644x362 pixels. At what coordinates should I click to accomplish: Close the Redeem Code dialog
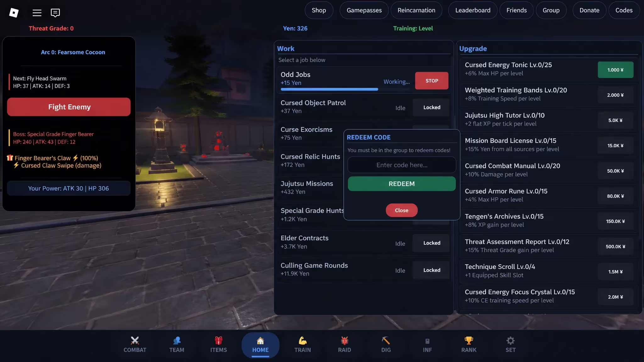[402, 210]
